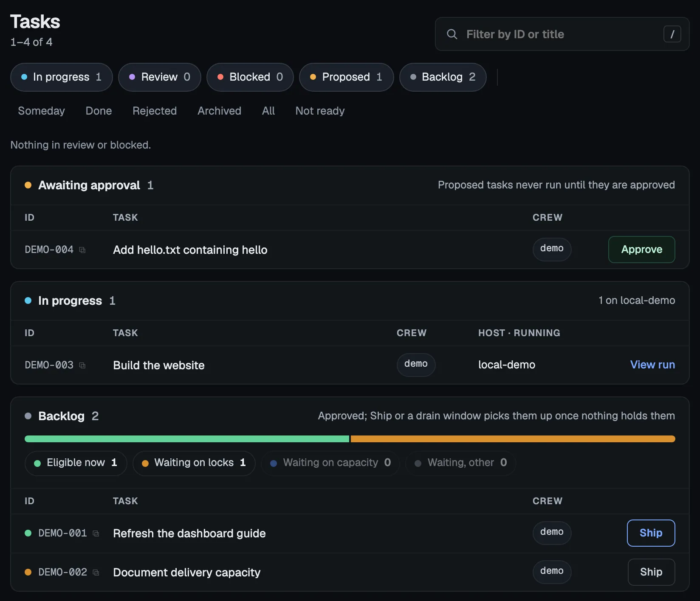Approve the DEMO-004 task
Image resolution: width=700 pixels, height=601 pixels.
pyautogui.click(x=642, y=250)
